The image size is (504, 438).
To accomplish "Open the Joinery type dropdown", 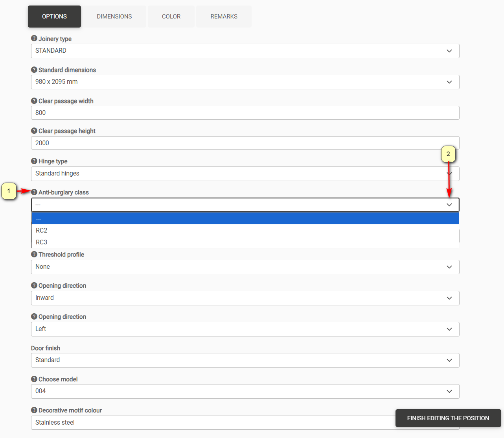I will [x=245, y=51].
